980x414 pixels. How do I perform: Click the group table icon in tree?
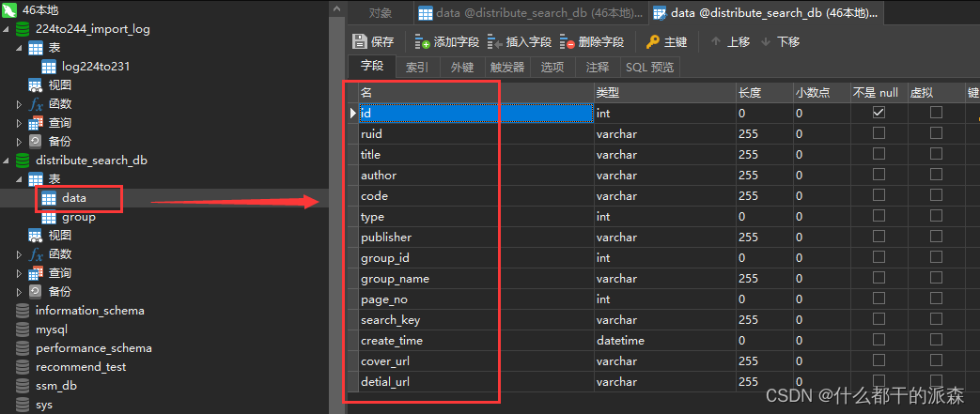pos(50,217)
